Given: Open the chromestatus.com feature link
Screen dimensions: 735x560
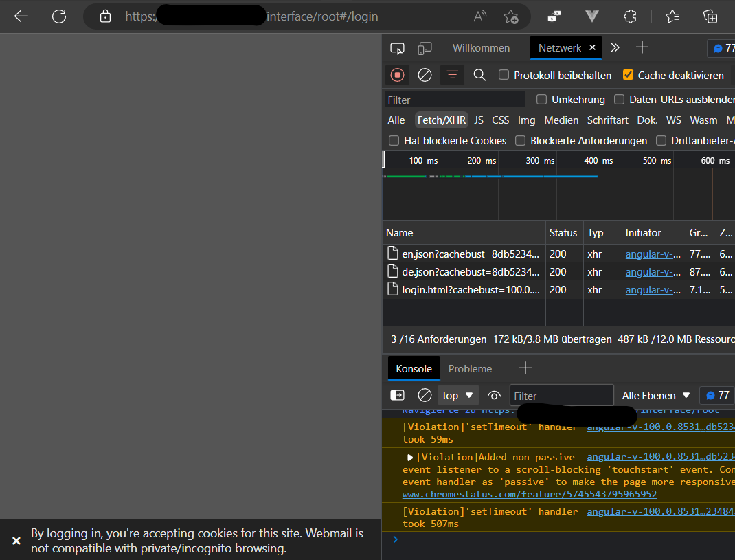Looking at the screenshot, I should click(529, 494).
